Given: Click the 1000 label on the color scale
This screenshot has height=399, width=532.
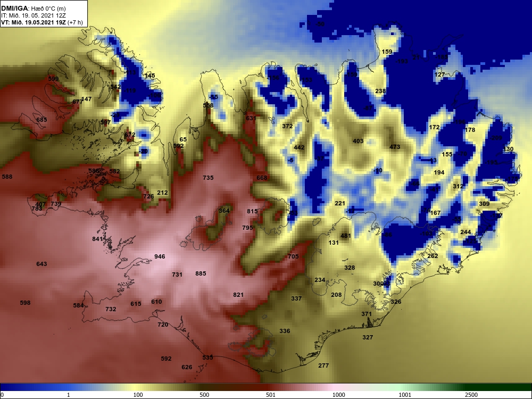Looking at the screenshot, I should [338, 395].
